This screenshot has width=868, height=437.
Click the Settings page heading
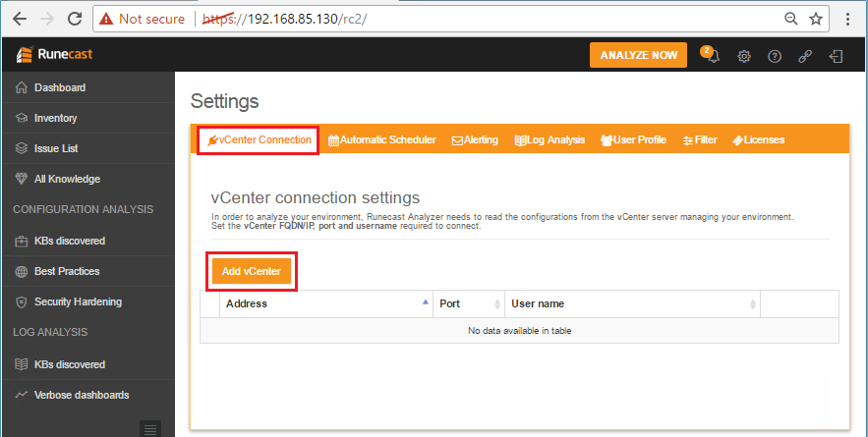[x=224, y=102]
